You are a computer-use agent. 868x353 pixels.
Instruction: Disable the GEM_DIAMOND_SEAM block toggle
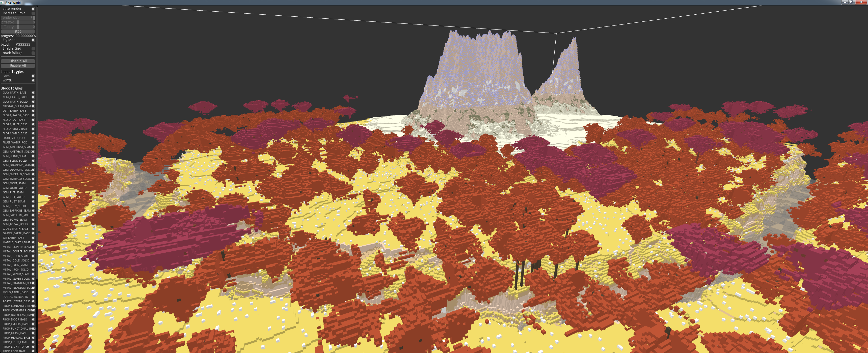[33, 165]
